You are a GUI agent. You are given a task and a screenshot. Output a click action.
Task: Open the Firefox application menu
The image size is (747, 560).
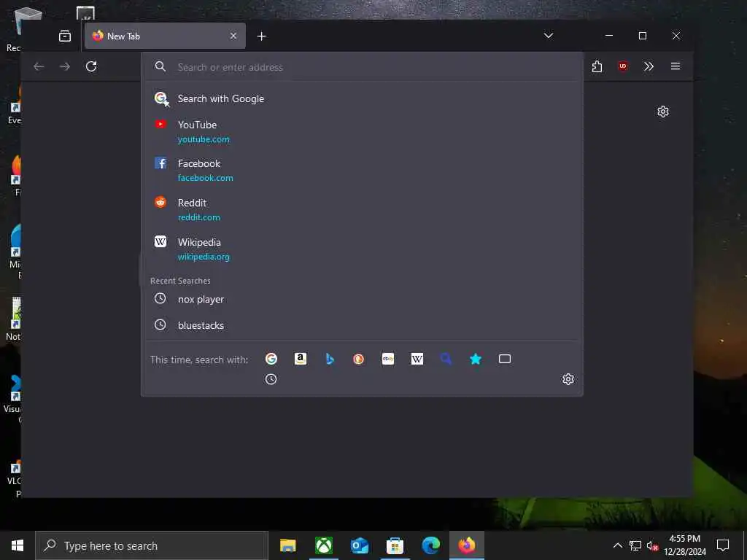point(675,66)
